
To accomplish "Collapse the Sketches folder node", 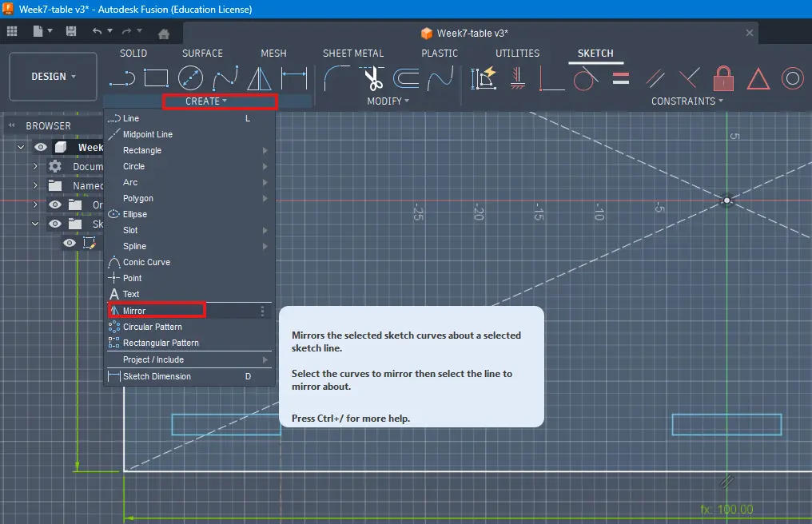I will 35,224.
